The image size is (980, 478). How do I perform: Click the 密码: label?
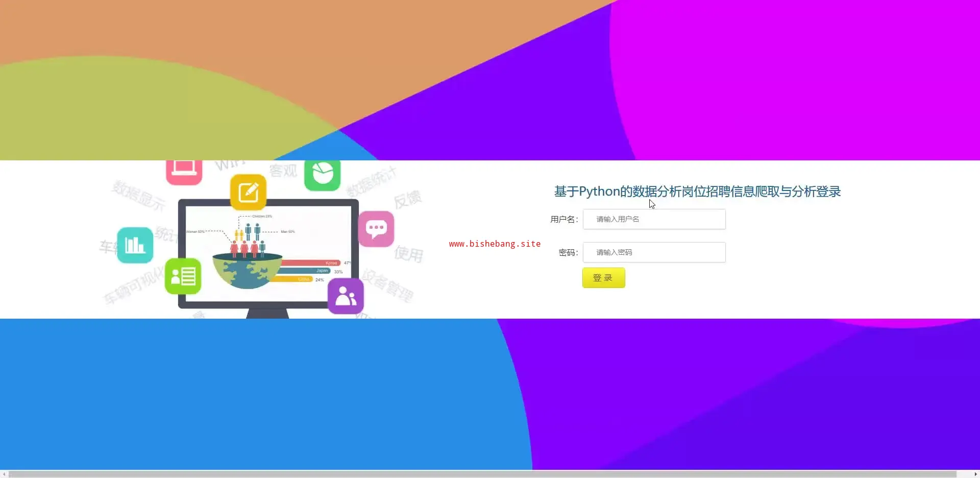click(568, 253)
